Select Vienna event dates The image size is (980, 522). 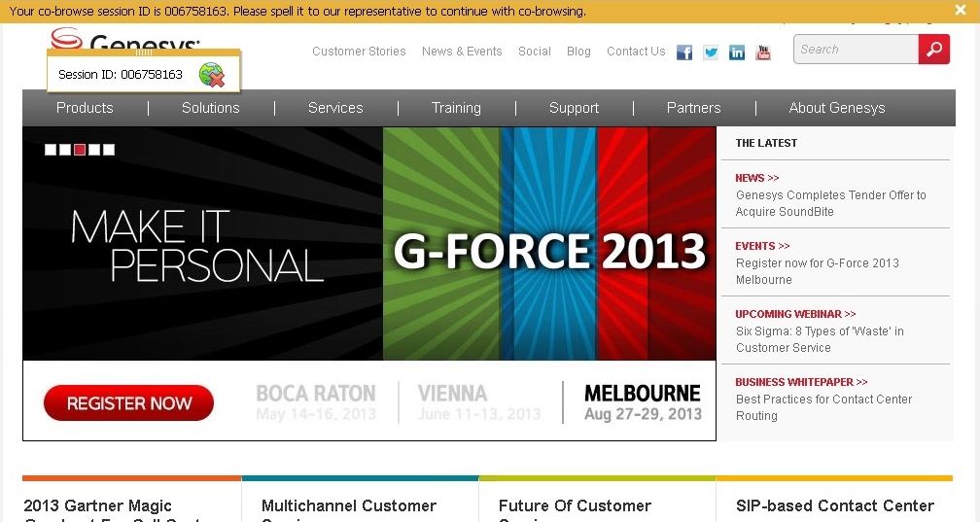[x=479, y=402]
